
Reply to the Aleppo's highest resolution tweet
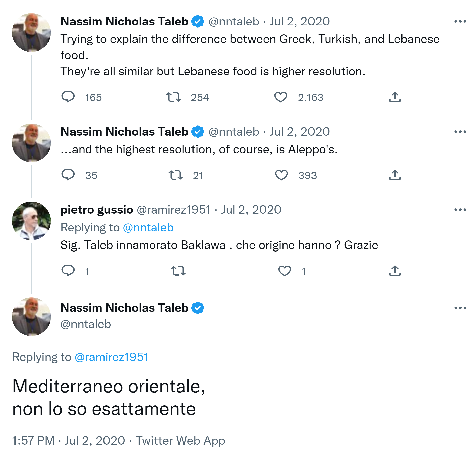click(x=68, y=175)
